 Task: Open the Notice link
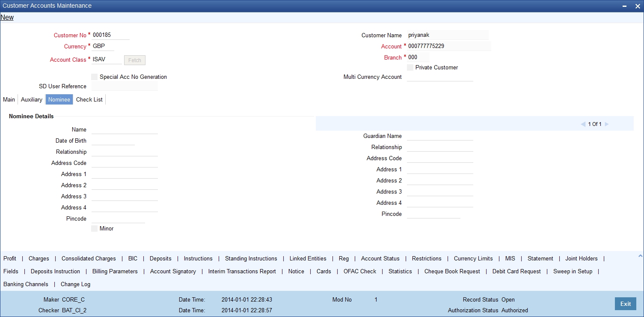click(296, 271)
